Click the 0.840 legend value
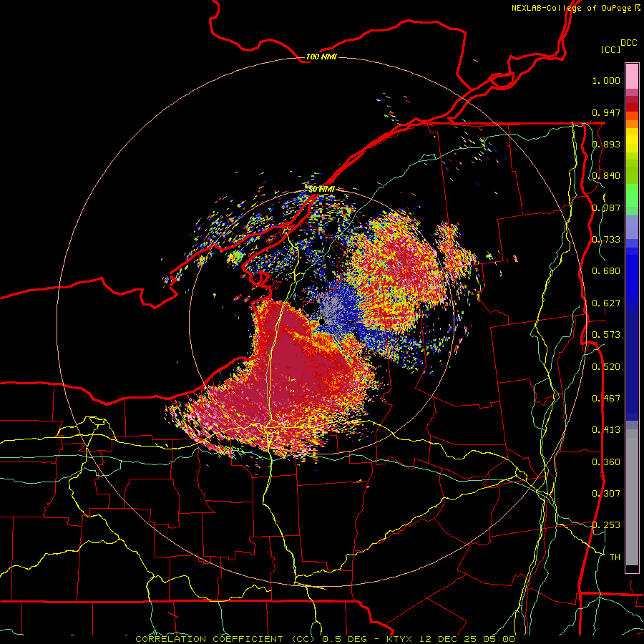 pyautogui.click(x=606, y=176)
